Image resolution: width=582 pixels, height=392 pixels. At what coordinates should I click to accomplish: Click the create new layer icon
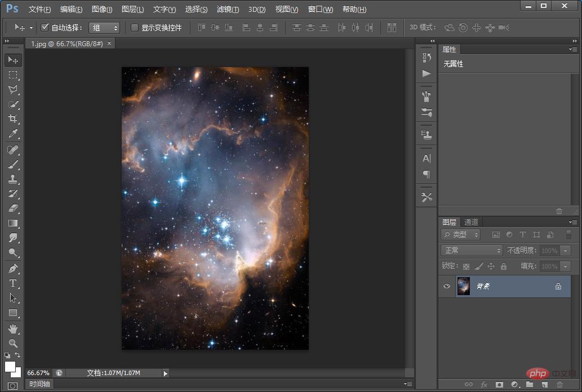[x=544, y=385]
